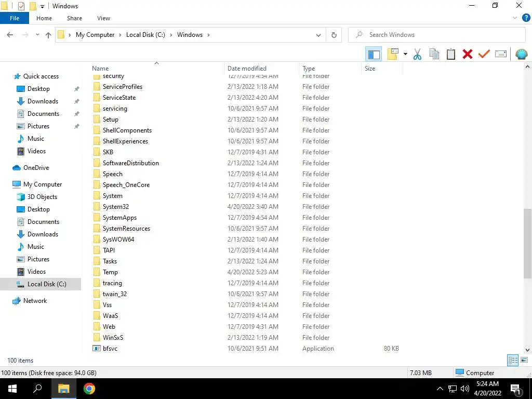Screen dimensions: 532x399
Task: Open Google Chrome from the taskbar
Action: click(x=89, y=389)
